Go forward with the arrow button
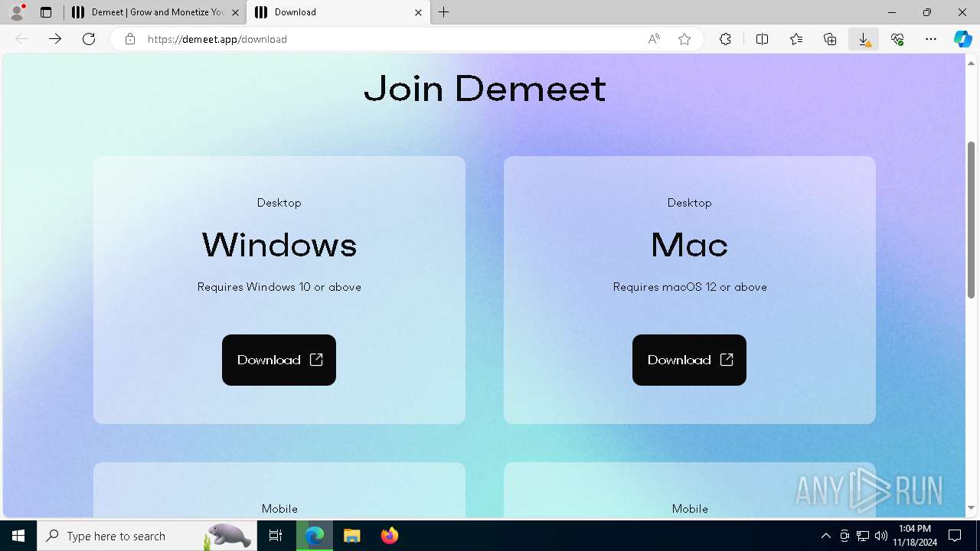980x551 pixels. 55,39
